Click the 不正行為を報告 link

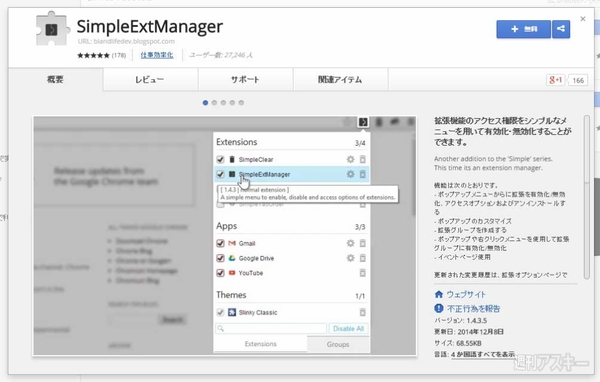474,309
